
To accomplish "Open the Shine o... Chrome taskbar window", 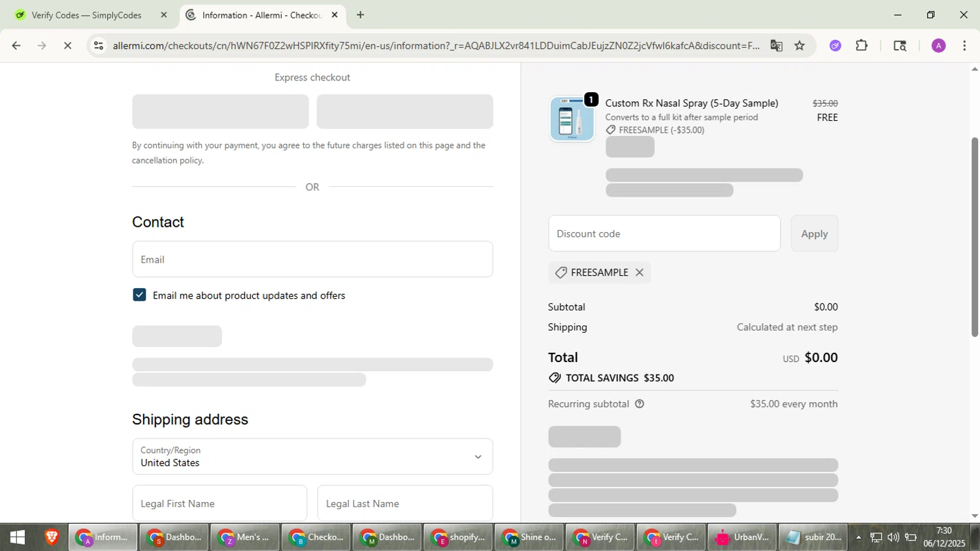I will click(529, 537).
